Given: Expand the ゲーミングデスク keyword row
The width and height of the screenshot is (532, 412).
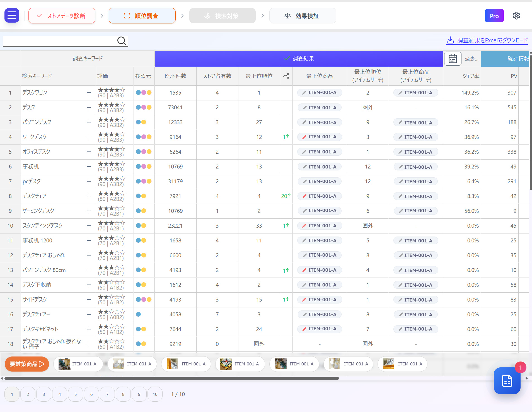Looking at the screenshot, I should point(89,211).
